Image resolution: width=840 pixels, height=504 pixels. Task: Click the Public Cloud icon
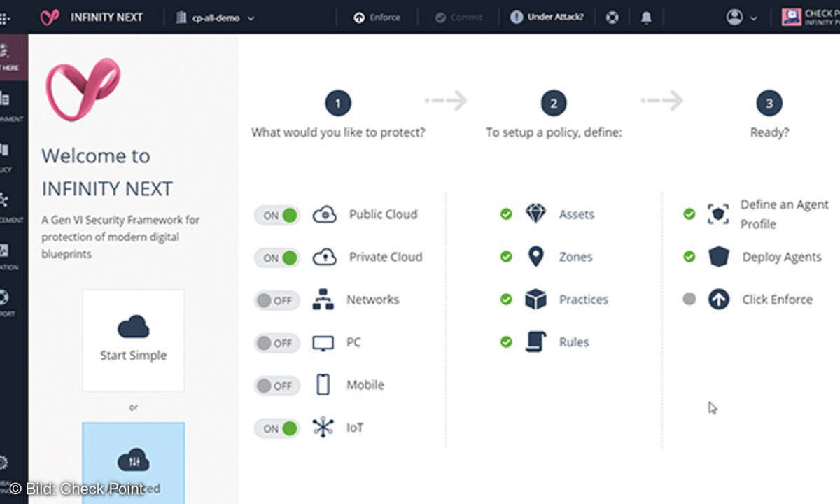click(x=325, y=215)
